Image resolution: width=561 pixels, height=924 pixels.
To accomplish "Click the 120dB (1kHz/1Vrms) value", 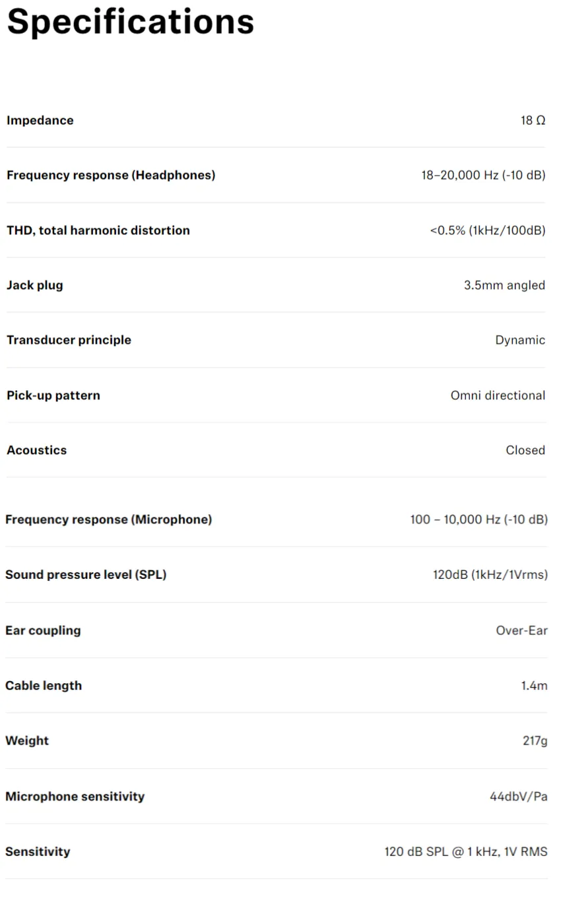I will coord(490,575).
